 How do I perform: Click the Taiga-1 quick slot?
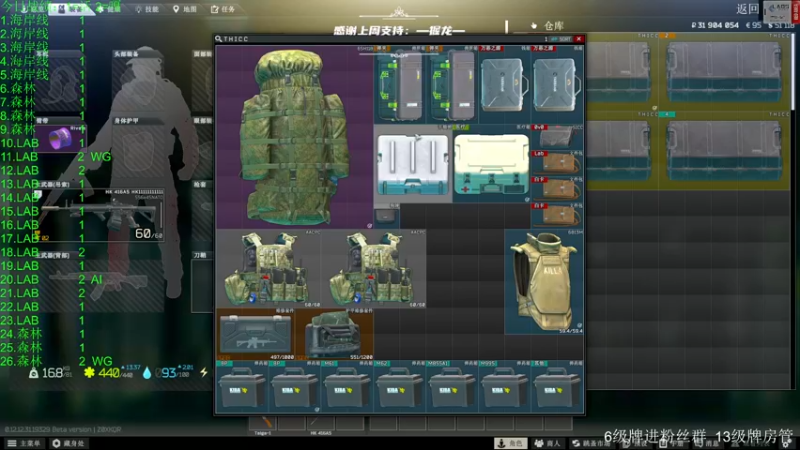[263, 423]
